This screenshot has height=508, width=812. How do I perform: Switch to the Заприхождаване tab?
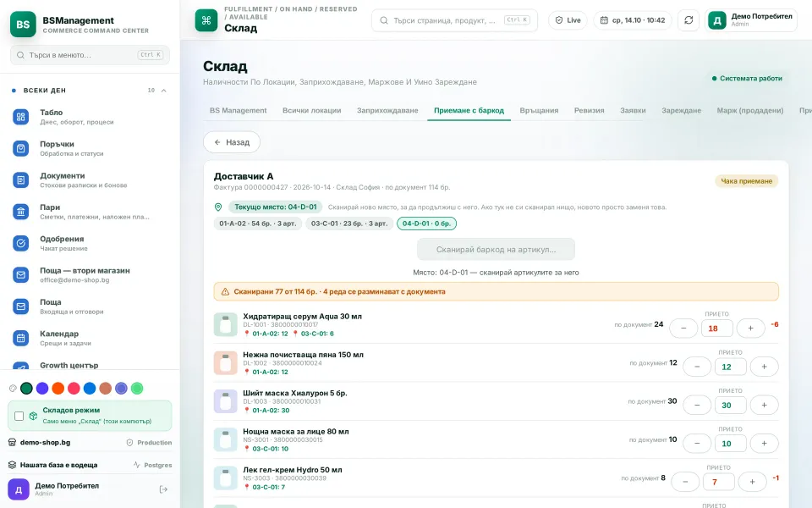click(387, 110)
